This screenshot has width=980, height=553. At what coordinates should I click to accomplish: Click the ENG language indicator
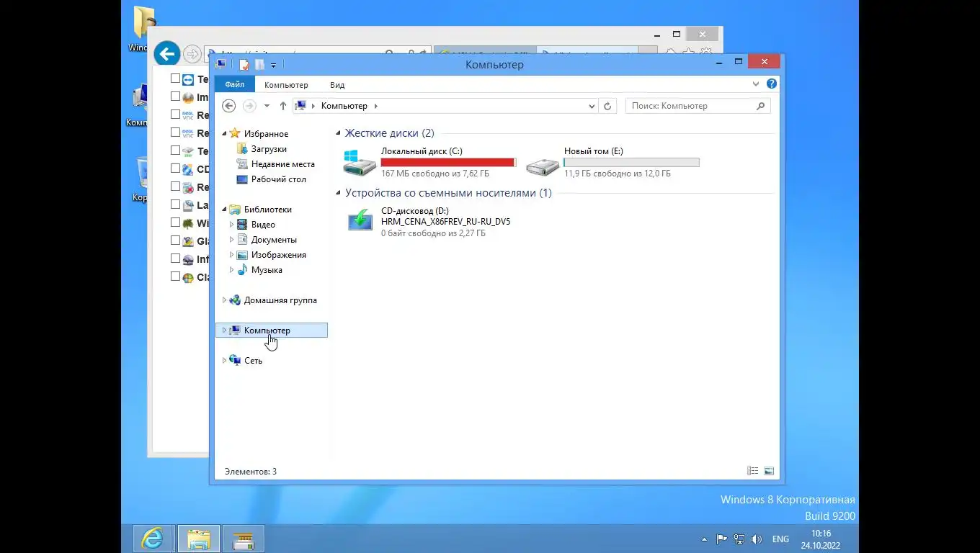coord(780,539)
